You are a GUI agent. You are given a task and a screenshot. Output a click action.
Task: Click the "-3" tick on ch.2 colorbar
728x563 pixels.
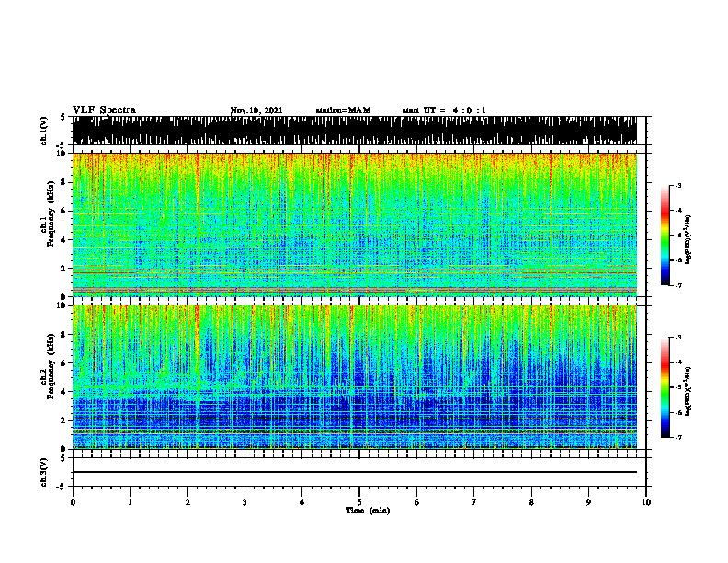(x=677, y=338)
